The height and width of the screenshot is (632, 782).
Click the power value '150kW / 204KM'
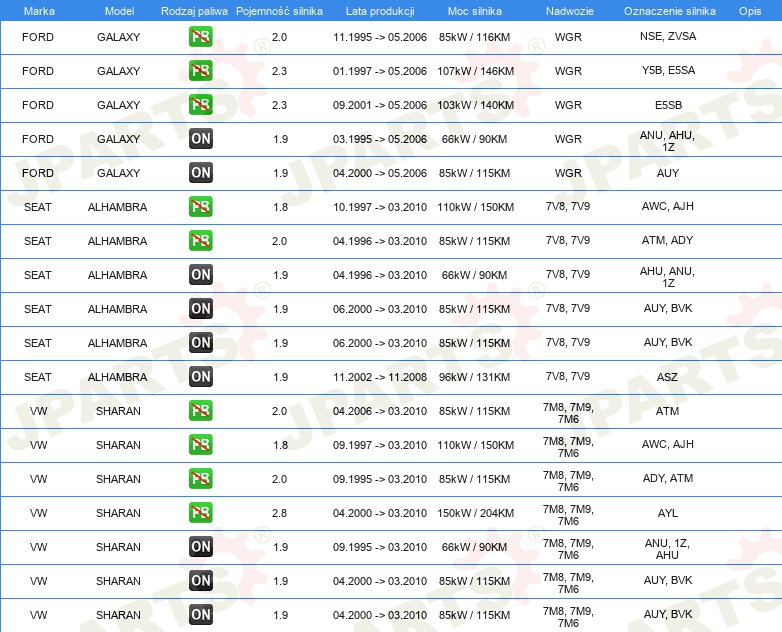click(475, 513)
